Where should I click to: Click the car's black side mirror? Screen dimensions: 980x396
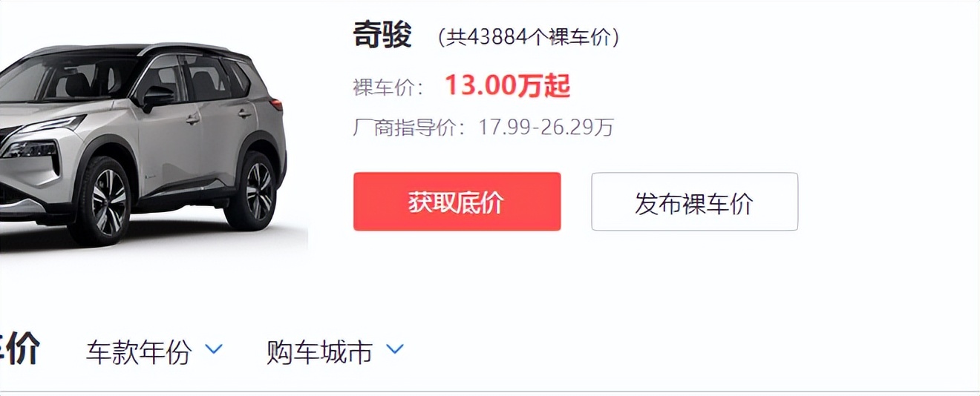[157, 97]
